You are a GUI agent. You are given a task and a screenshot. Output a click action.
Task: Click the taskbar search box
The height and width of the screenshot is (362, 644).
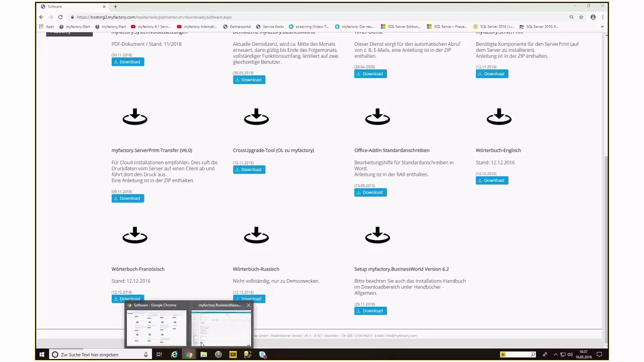(100, 354)
